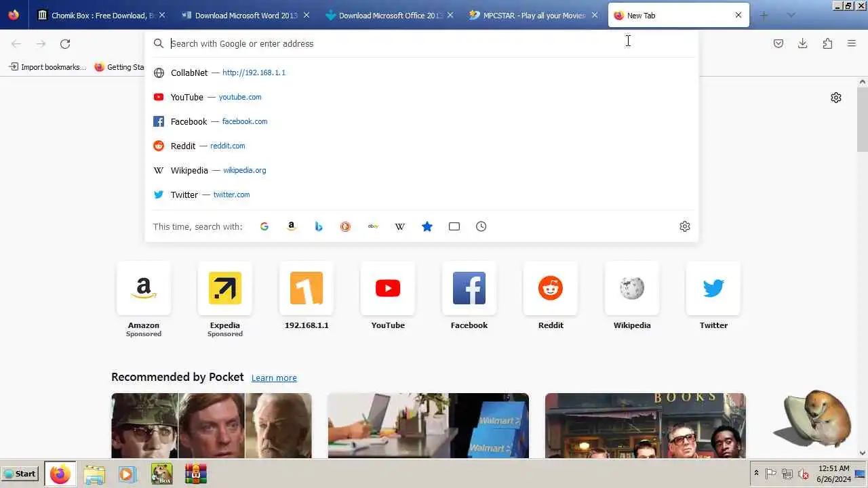Reload the current page
Image resolution: width=868 pixels, height=488 pixels.
(x=65, y=44)
